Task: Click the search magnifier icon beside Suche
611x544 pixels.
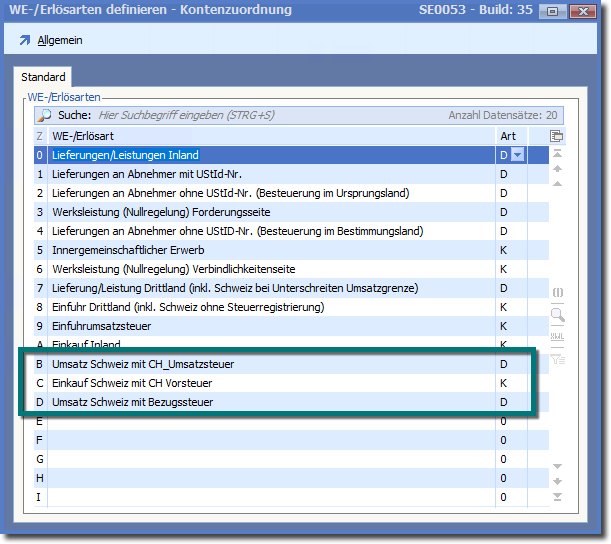Action: coord(45,116)
